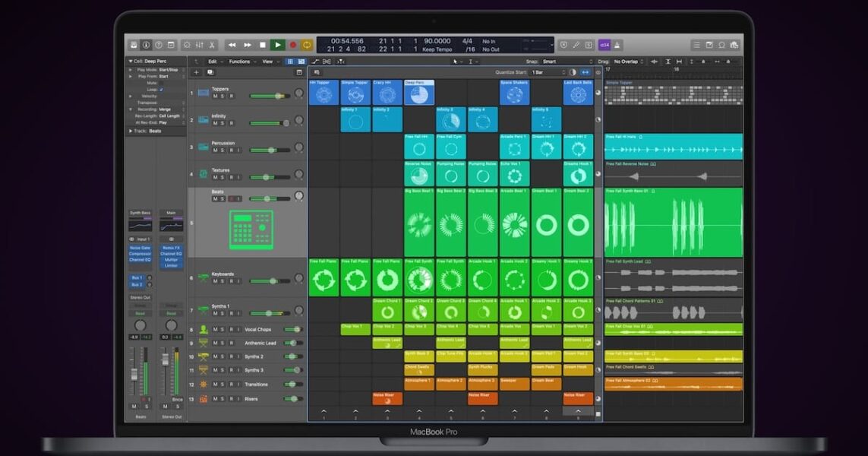Click the metronome icon in the toolbar

pyautogui.click(x=617, y=45)
